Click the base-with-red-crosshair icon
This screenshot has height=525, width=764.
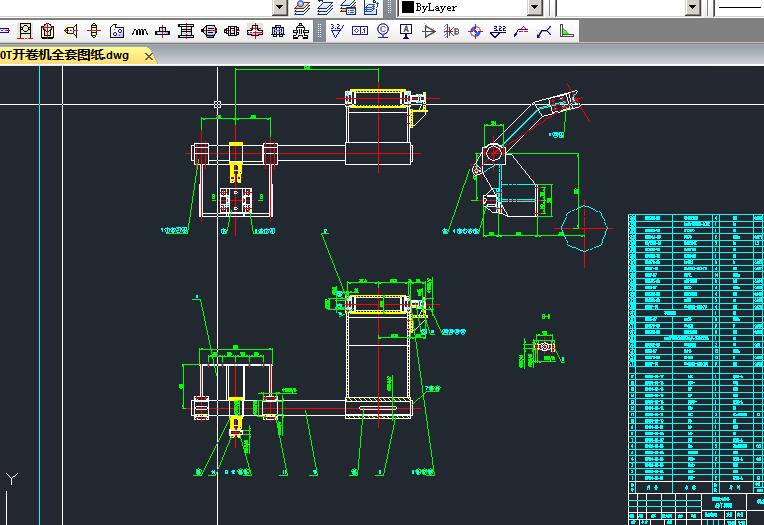[x=162, y=31]
